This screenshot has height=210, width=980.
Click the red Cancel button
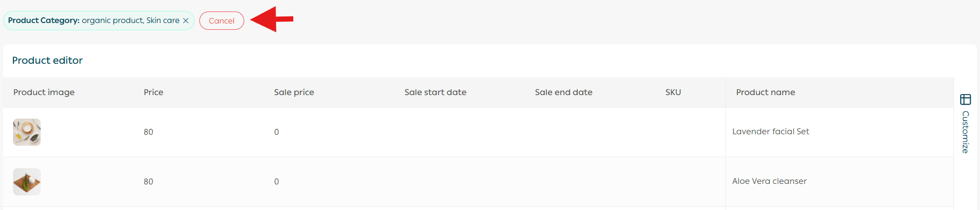pos(221,21)
